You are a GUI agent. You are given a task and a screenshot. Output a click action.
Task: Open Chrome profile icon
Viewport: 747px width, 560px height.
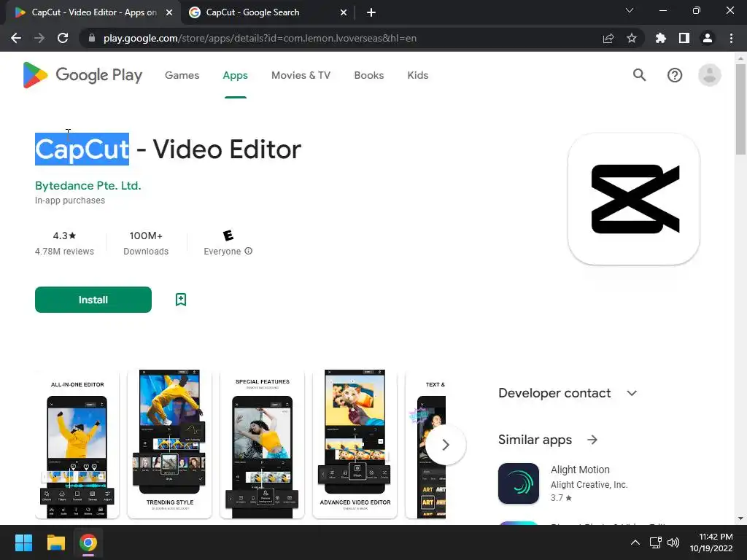[x=708, y=38]
